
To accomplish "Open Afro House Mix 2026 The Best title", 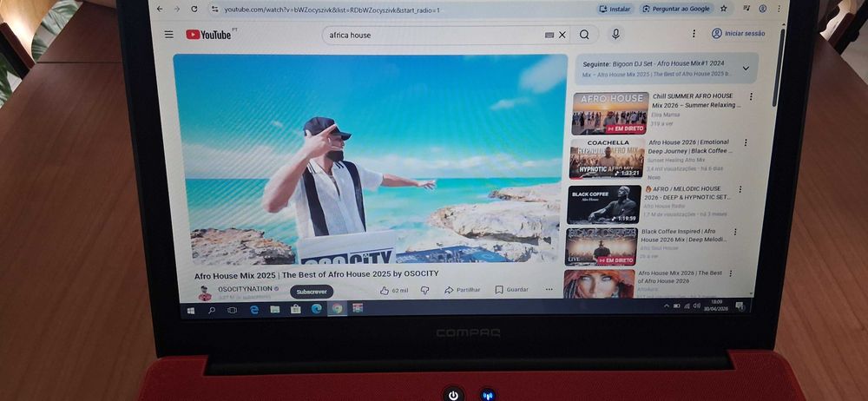I will [681, 277].
